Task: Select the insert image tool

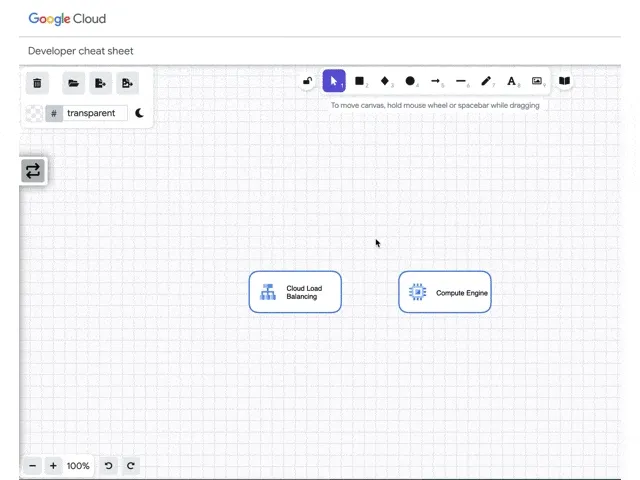Action: (537, 81)
